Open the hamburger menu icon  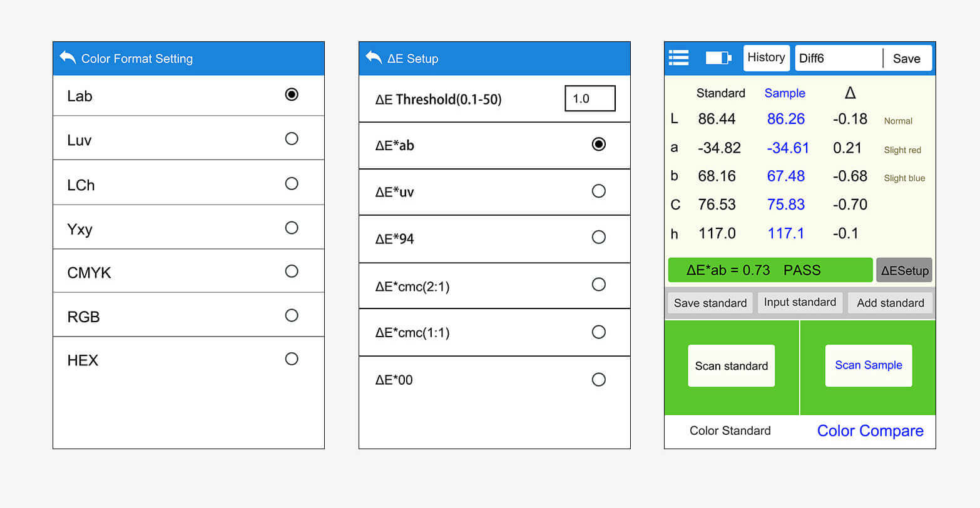click(x=678, y=58)
